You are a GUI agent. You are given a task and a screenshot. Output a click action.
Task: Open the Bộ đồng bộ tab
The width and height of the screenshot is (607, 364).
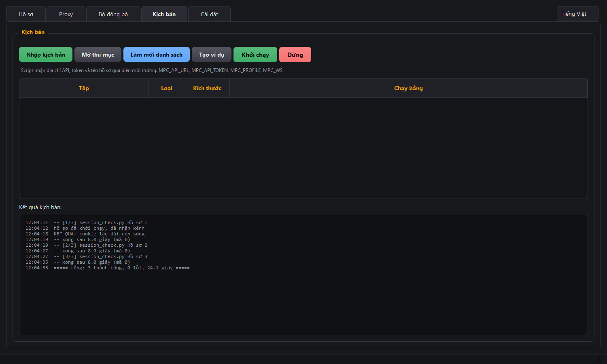click(x=113, y=14)
